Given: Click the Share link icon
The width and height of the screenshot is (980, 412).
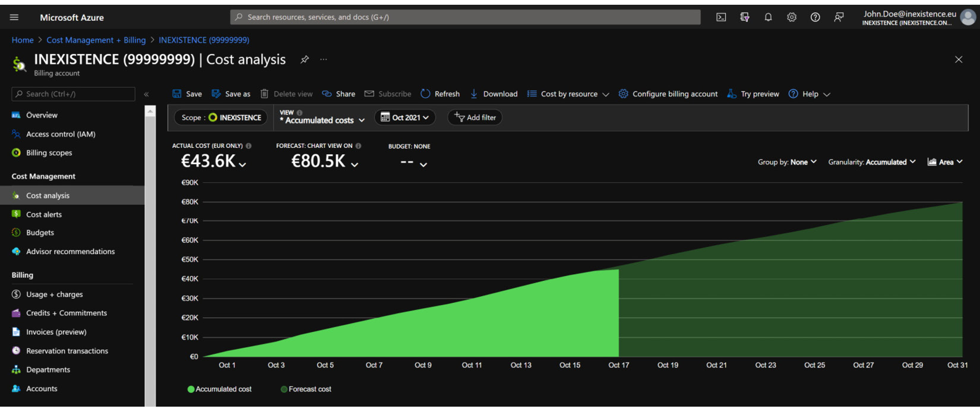Looking at the screenshot, I should pos(327,94).
